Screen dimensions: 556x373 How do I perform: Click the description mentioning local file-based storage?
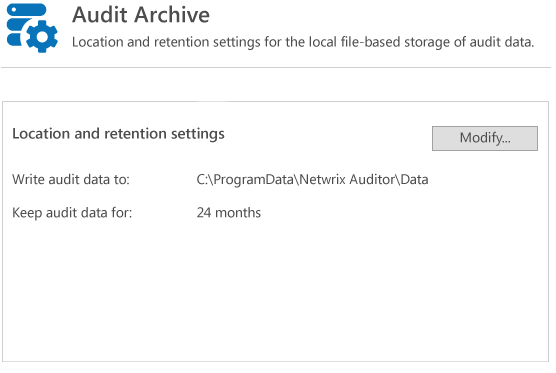(x=303, y=42)
